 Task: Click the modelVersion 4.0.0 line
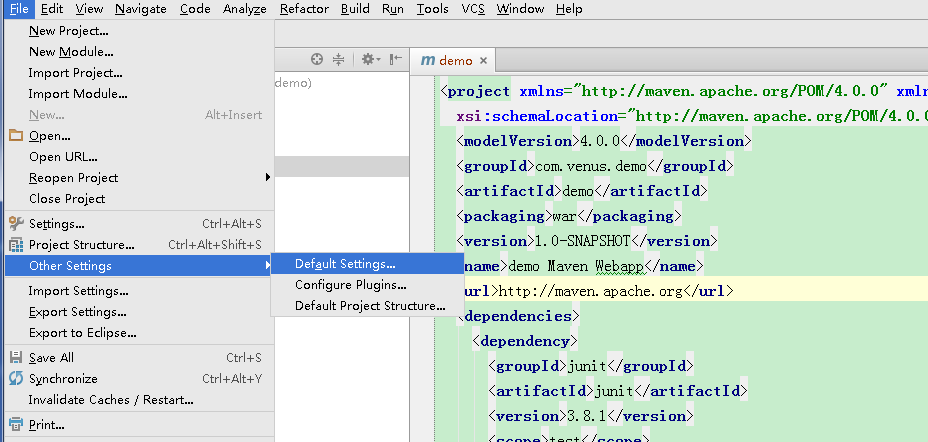pyautogui.click(x=604, y=141)
